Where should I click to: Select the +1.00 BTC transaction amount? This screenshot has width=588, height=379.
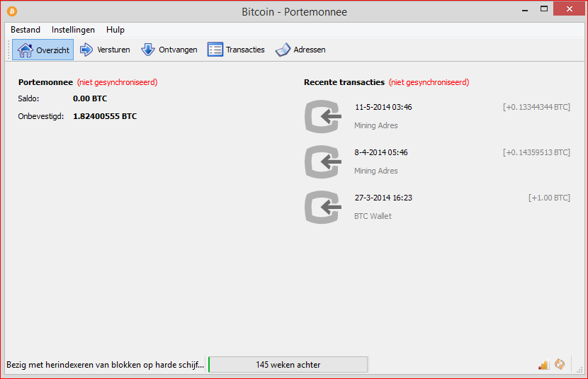point(548,198)
